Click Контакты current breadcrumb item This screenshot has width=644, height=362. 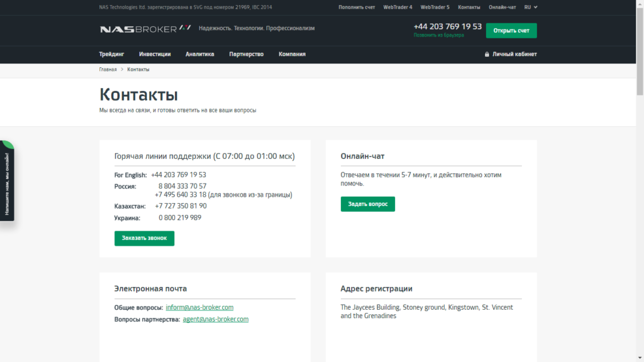point(138,69)
